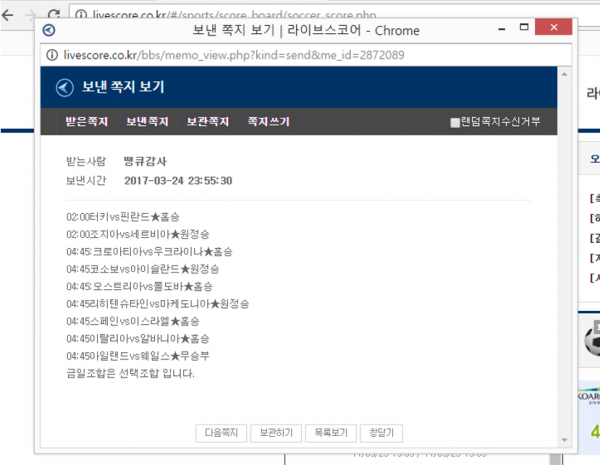Click the line 02:00터키vs핀란드★홈승
Viewport: 600px width, 470px height.
point(123,217)
